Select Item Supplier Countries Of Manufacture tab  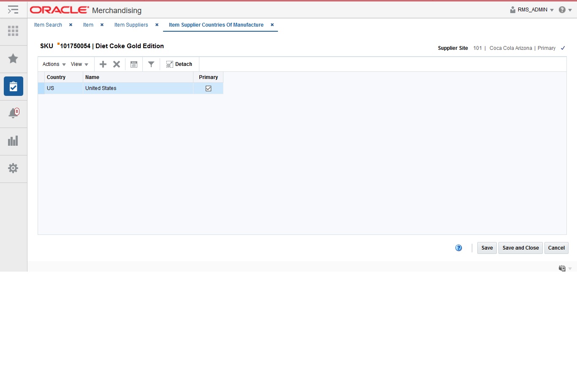point(216,25)
